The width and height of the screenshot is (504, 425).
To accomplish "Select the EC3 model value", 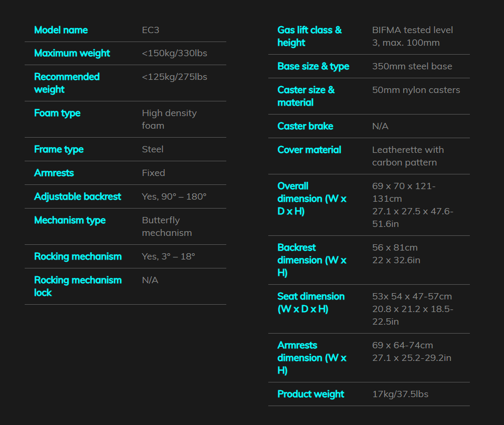I will click(151, 30).
